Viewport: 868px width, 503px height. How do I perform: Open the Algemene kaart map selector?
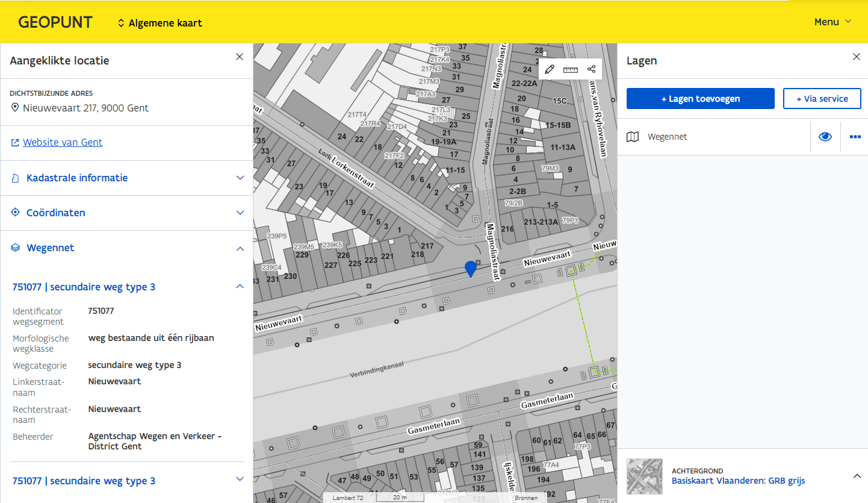(x=160, y=23)
